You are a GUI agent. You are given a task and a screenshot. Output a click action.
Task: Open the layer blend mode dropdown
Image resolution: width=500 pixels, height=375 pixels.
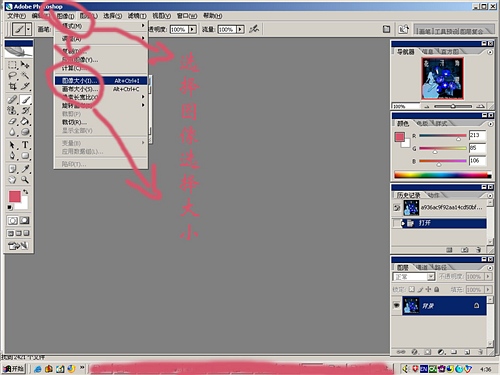point(414,277)
